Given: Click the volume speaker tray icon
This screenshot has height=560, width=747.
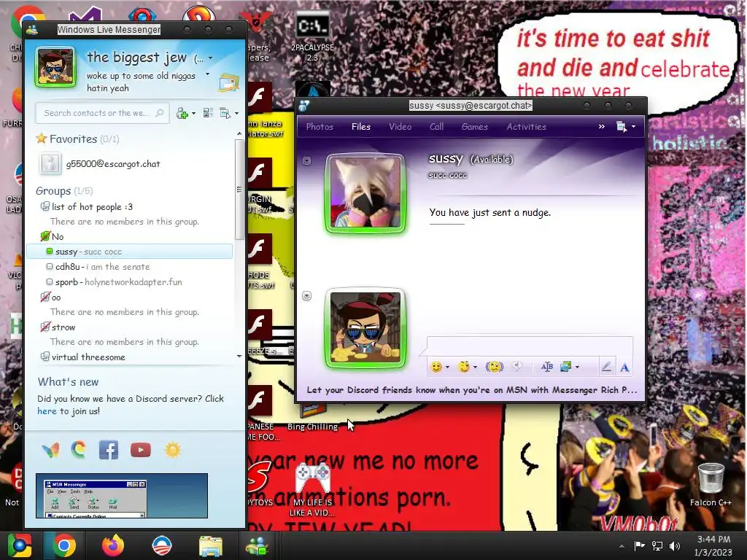Looking at the screenshot, I should click(x=675, y=546).
